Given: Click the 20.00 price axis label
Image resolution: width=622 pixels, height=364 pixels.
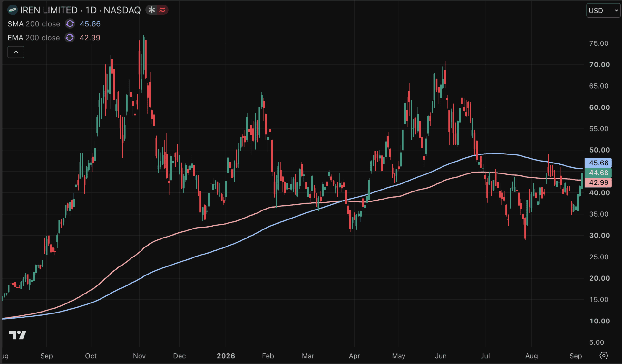Looking at the screenshot, I should 599,278.
